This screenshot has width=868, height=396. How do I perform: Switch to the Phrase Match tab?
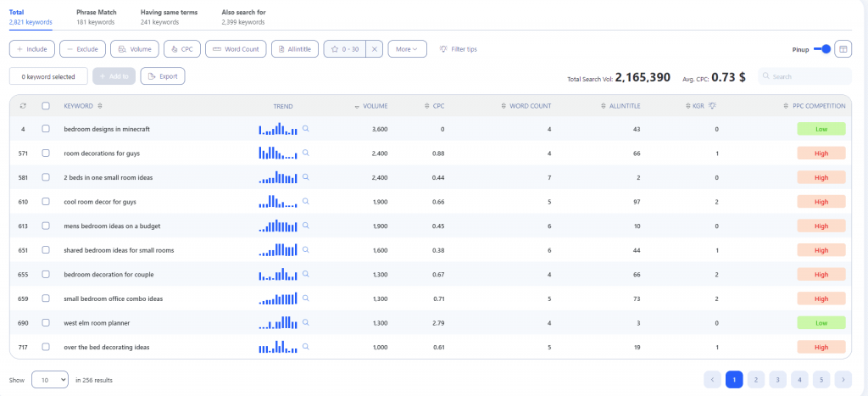tap(97, 17)
